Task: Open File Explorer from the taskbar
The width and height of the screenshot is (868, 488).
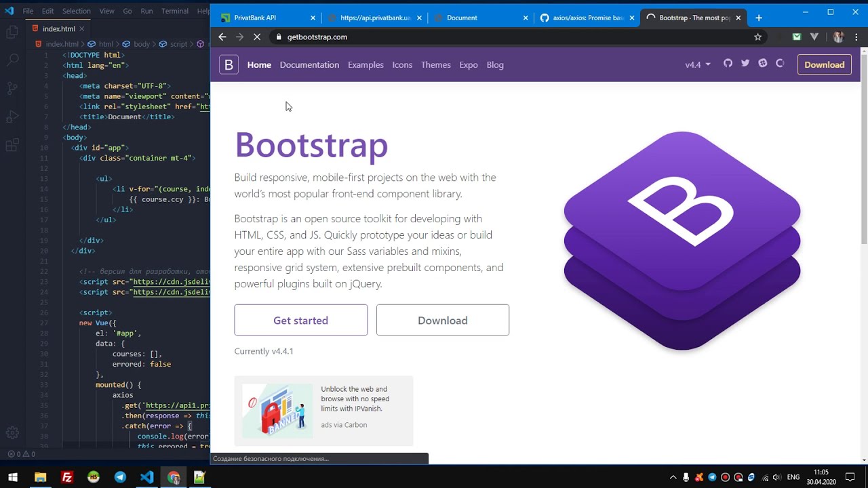Action: [x=40, y=477]
